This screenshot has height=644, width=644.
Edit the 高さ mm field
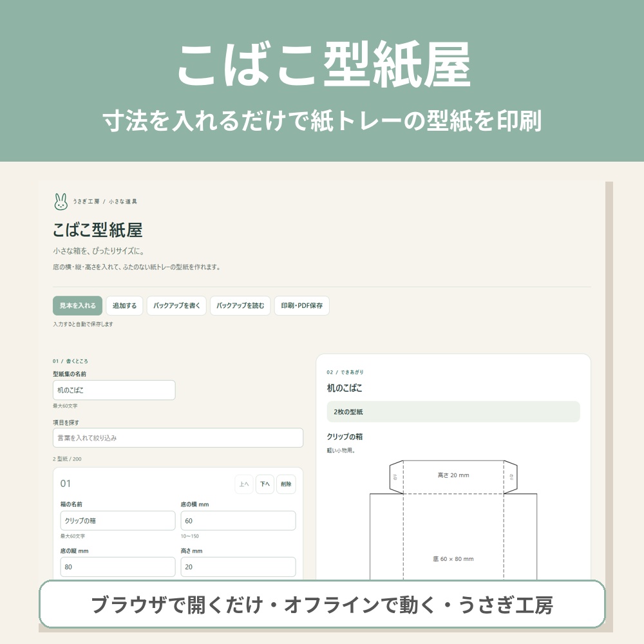[x=238, y=567]
